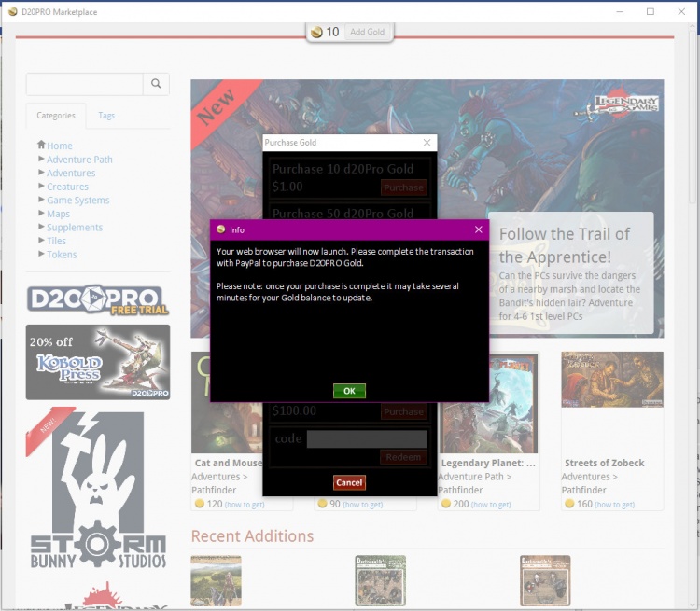Viewport: 700px width, 611px height.
Task: Open the Adventures category link
Action: (x=71, y=173)
